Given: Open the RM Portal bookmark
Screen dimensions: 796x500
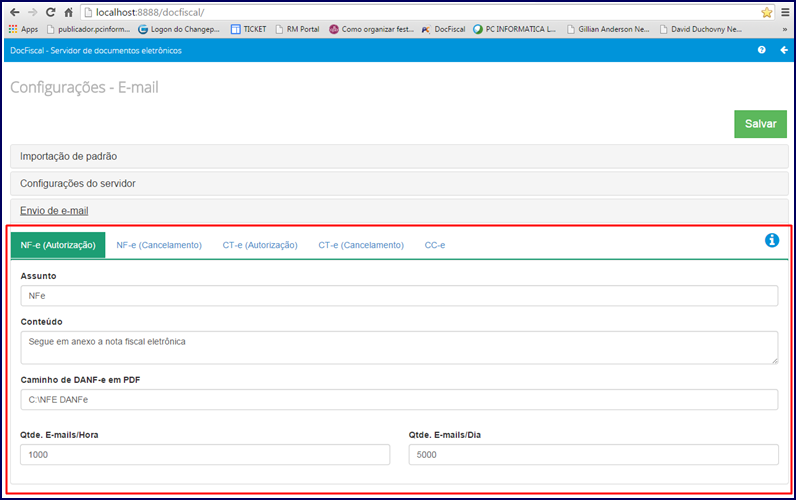Looking at the screenshot, I should [x=297, y=29].
